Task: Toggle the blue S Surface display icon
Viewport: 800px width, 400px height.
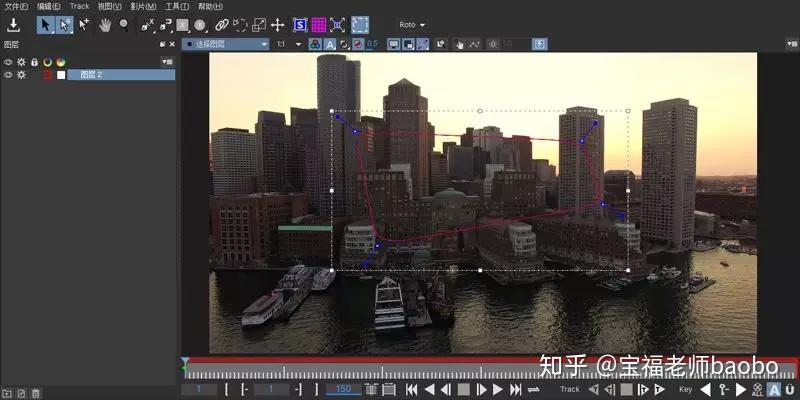Action: click(x=300, y=25)
